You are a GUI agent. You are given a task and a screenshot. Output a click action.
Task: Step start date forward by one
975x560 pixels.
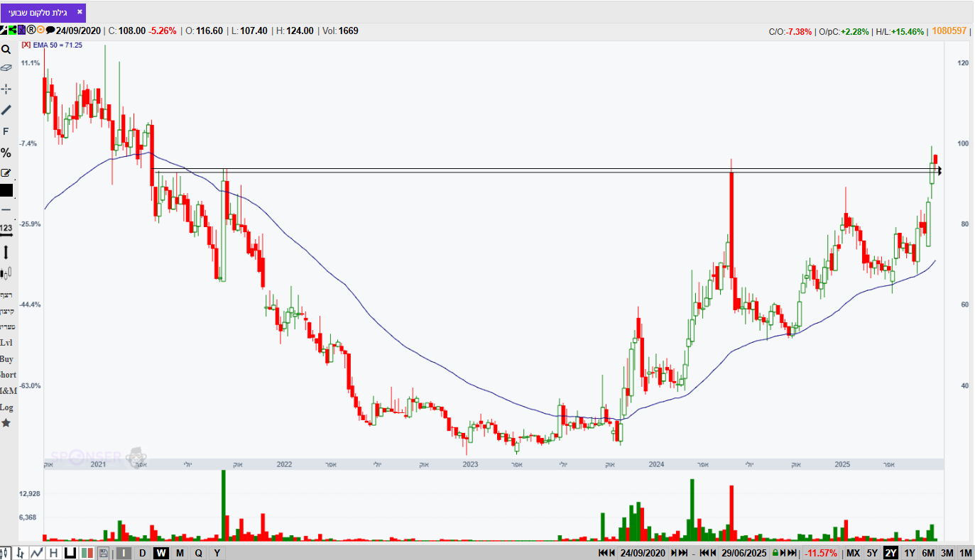pyautogui.click(x=674, y=553)
